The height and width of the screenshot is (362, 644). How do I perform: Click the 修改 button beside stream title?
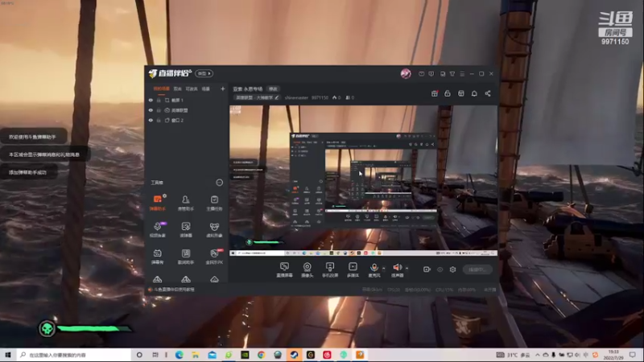273,88
